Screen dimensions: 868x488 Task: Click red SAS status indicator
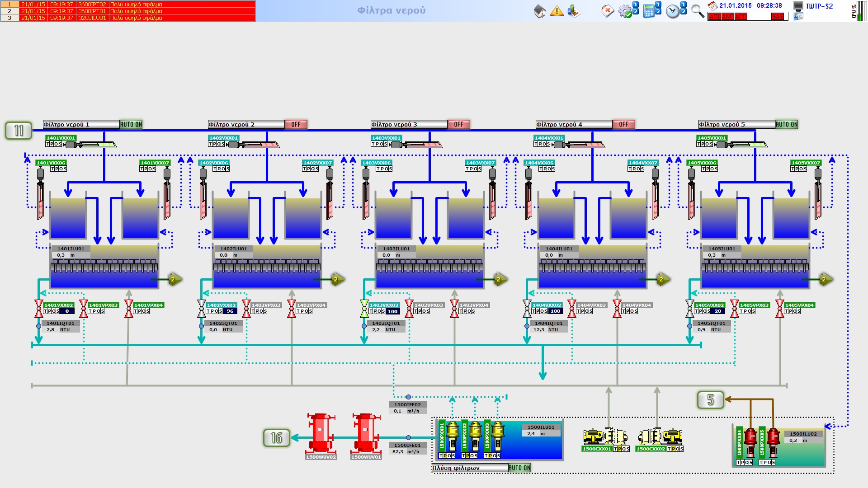click(x=778, y=16)
